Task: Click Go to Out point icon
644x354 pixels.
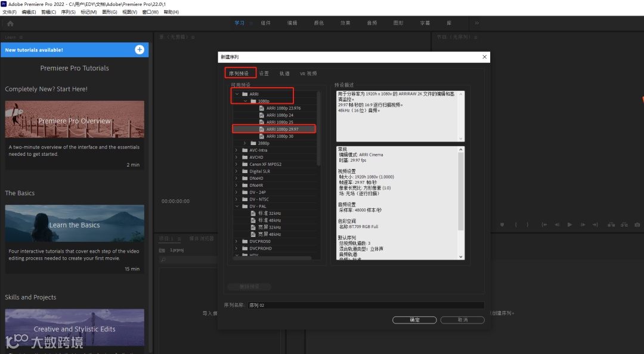Action: click(596, 224)
